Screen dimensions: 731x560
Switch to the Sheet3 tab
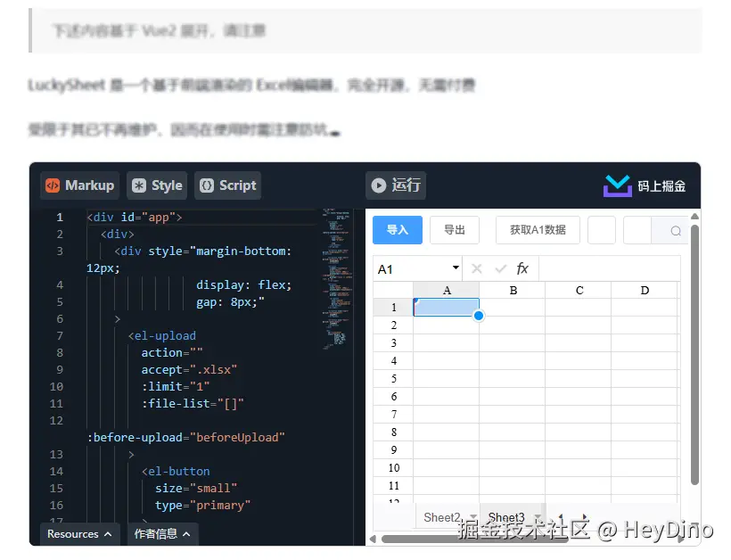(x=506, y=517)
